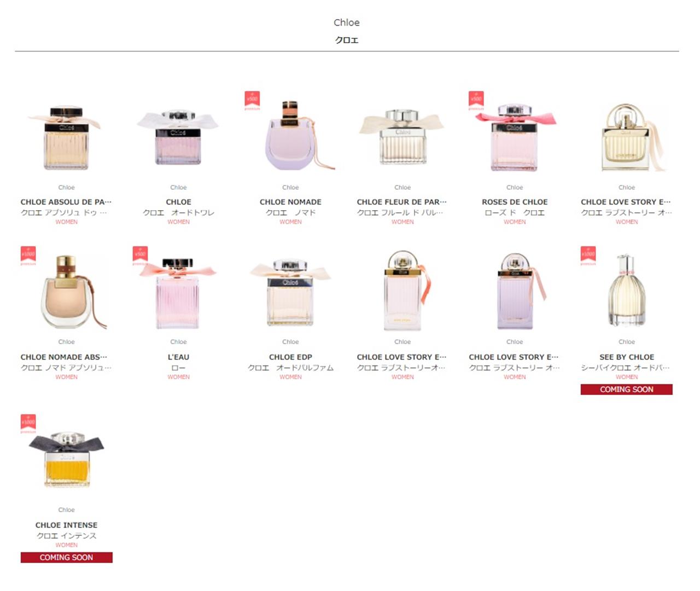
Task: View the Chloe Intense amber bottle image
Action: tap(66, 459)
